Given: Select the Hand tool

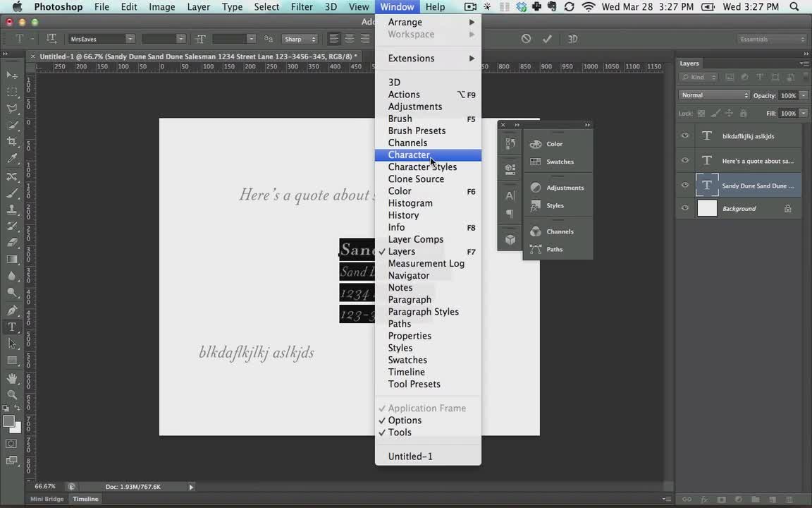Looking at the screenshot, I should pos(12,378).
